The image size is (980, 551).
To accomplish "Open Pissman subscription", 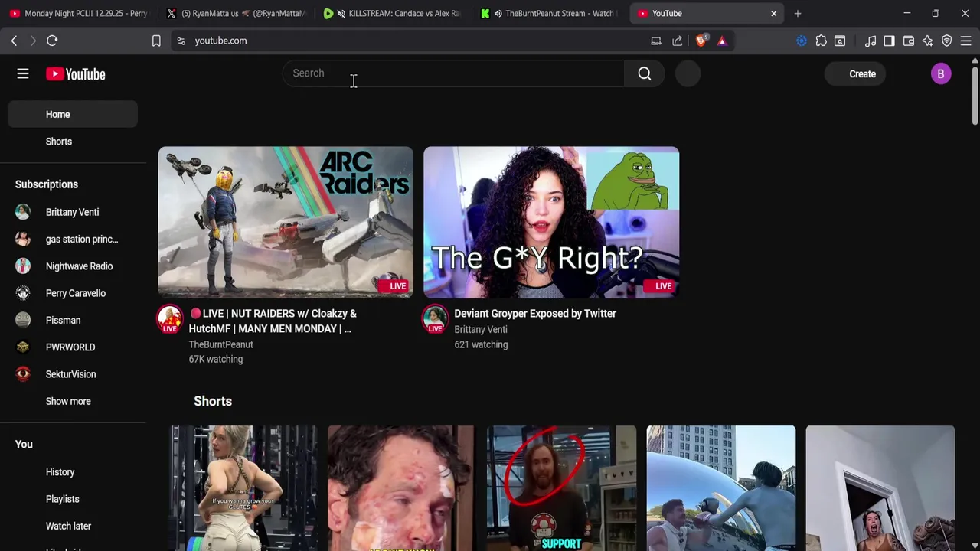I will coord(73,321).
